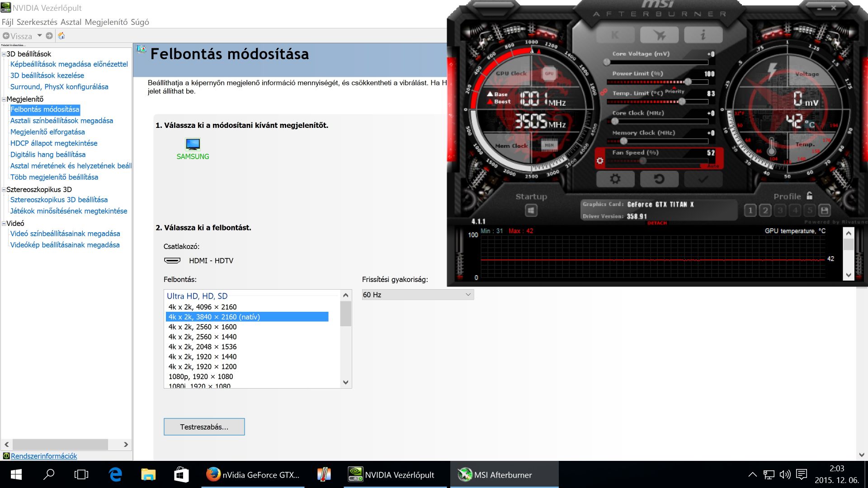Screen dimensions: 868x488
Task: Open Asztali színbeállítások megadása
Action: 61,121
